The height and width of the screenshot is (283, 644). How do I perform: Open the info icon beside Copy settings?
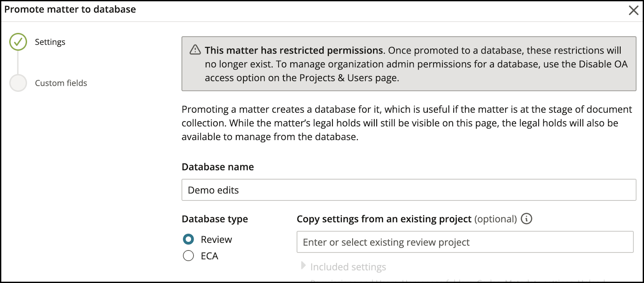point(526,219)
